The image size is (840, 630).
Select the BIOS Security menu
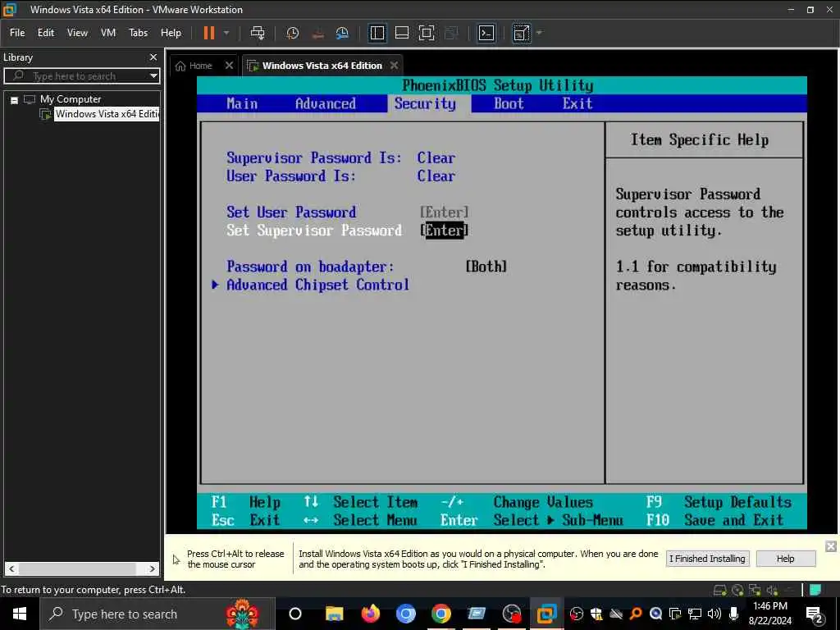tap(426, 104)
